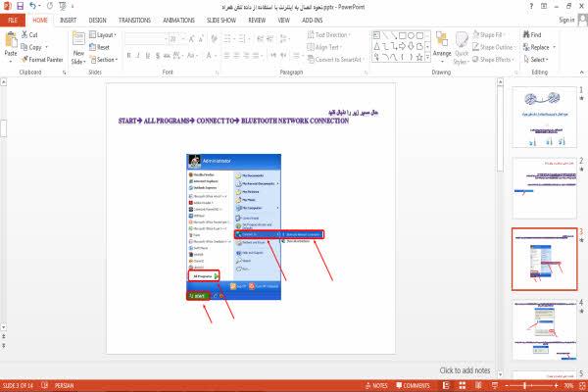The image size is (588, 392).
Task: Toggle Italic formatting
Action: click(138, 56)
